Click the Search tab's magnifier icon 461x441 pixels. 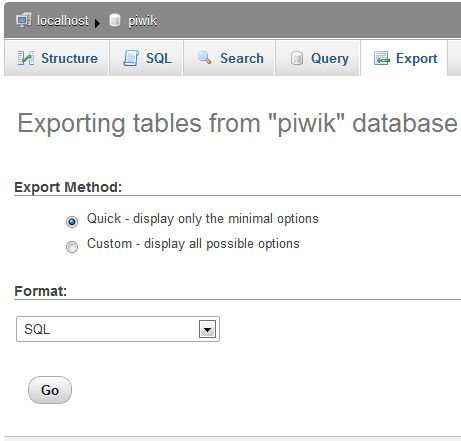[x=204, y=58]
